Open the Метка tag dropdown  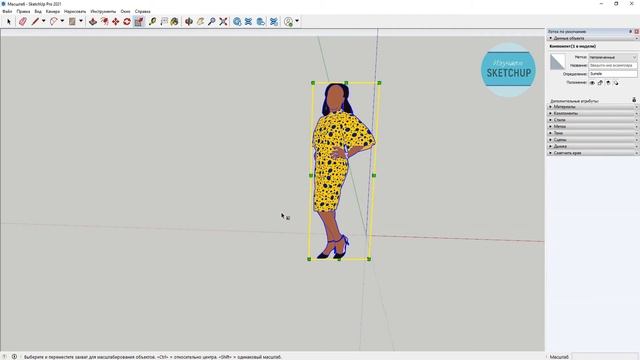(613, 58)
